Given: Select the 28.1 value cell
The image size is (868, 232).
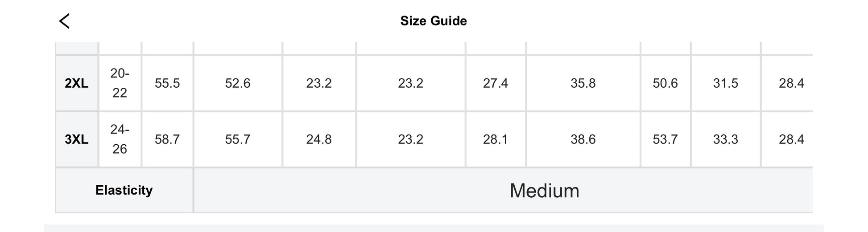Looking at the screenshot, I should tap(496, 139).
